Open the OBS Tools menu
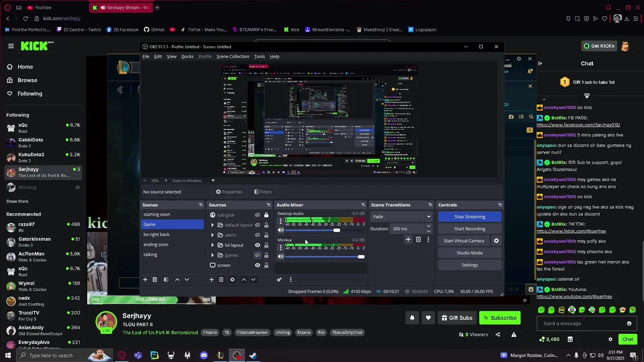This screenshot has height=362, width=644. coord(259,56)
